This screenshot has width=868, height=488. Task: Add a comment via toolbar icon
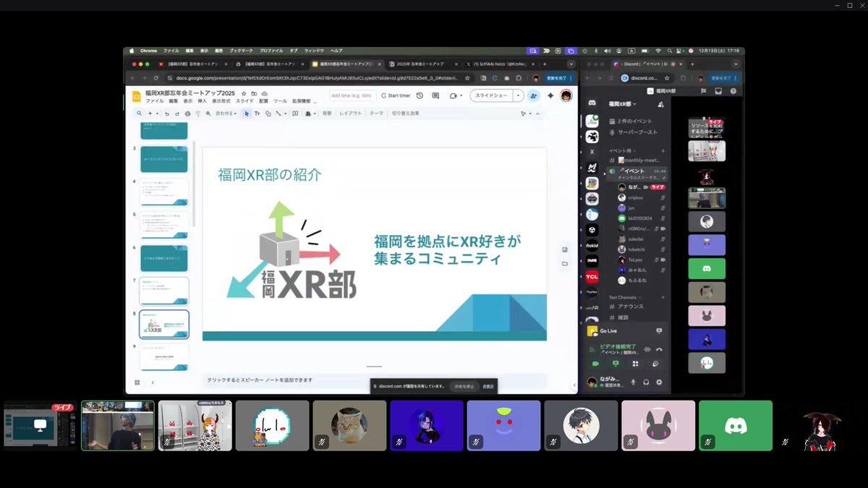tap(294, 114)
